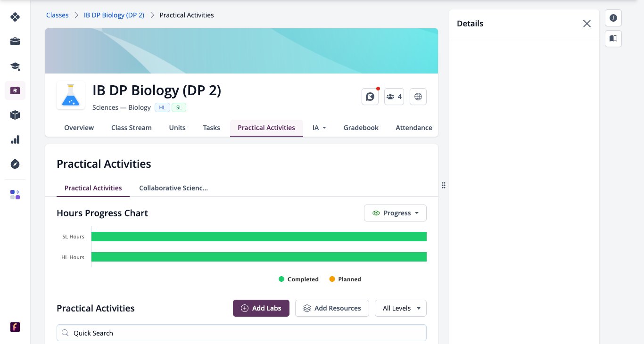Open the compass explore sidebar icon
The width and height of the screenshot is (644, 344).
click(x=15, y=164)
